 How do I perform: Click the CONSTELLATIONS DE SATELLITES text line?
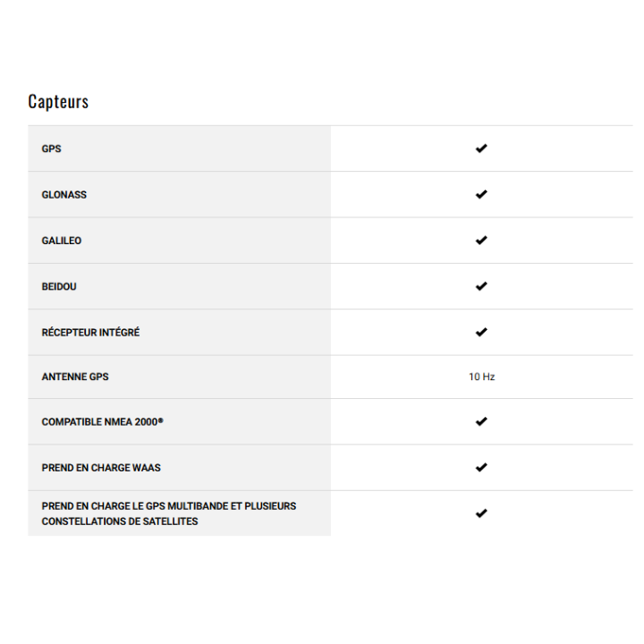point(120,521)
